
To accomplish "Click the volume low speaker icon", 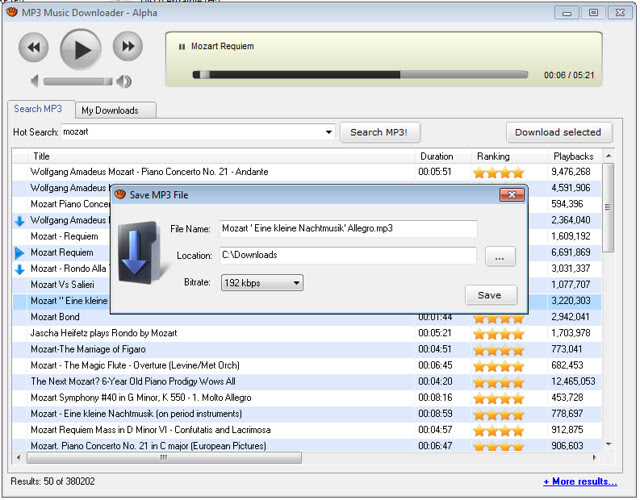I will click(35, 81).
